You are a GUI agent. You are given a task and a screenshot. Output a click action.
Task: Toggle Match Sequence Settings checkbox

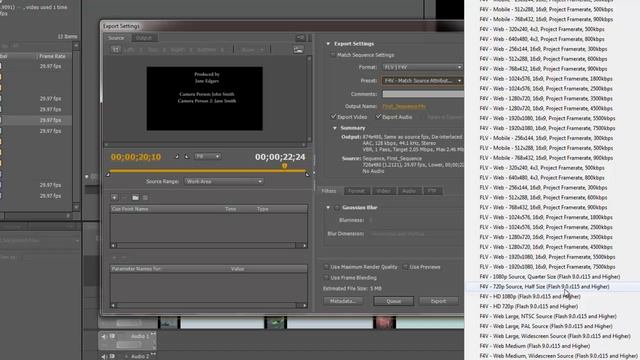click(x=333, y=55)
